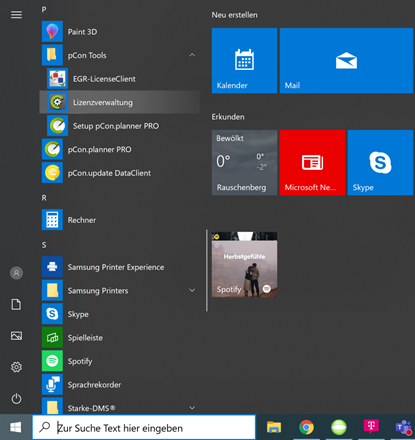Open the Mail tile

(346, 61)
